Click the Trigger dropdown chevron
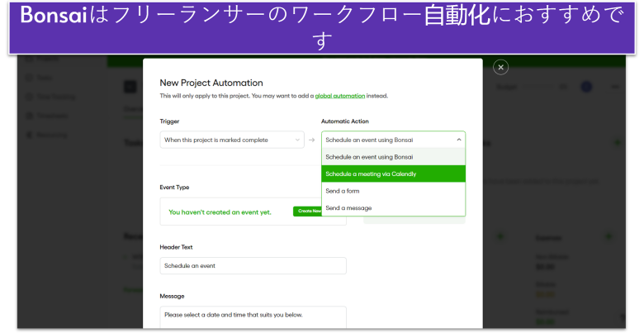Viewport: 644px width, 333px height. click(x=298, y=140)
